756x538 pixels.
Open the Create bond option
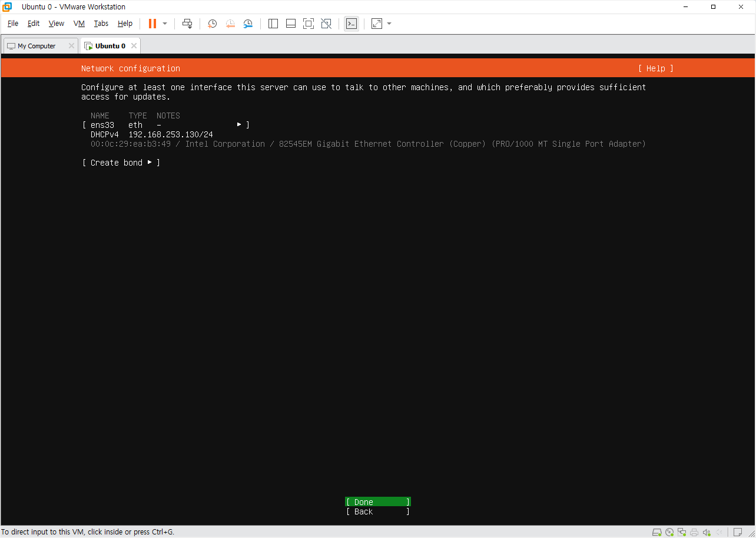[121, 163]
